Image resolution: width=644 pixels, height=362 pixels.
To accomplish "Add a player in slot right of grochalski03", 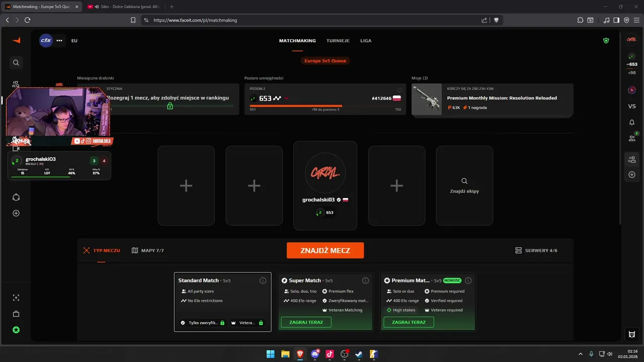I will click(x=396, y=186).
